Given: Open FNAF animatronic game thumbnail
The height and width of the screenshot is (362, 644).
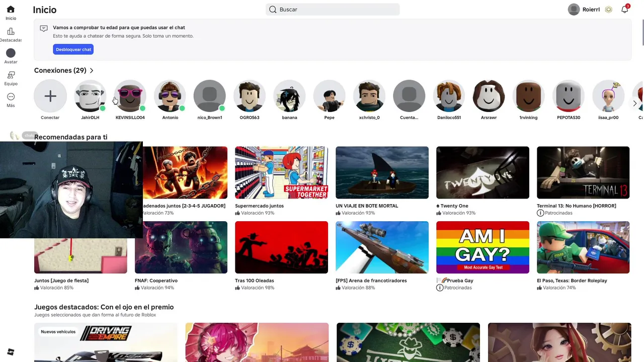Looking at the screenshot, I should [x=181, y=247].
